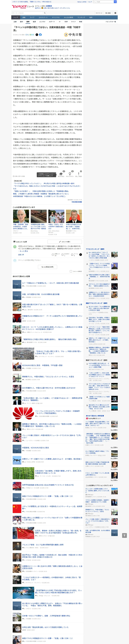The height and width of the screenshot is (644, 129).
Task: Open the settings gear icon
Action: point(115,13)
